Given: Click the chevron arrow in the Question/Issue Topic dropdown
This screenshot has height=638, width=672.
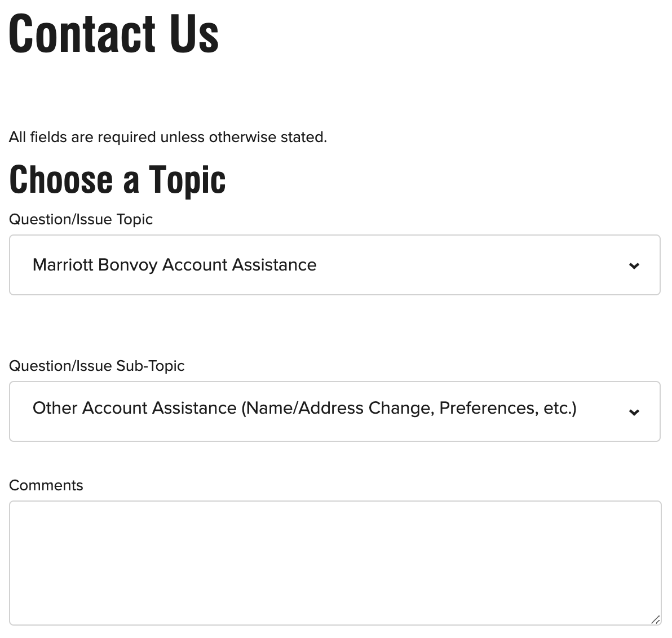Looking at the screenshot, I should coord(634,265).
